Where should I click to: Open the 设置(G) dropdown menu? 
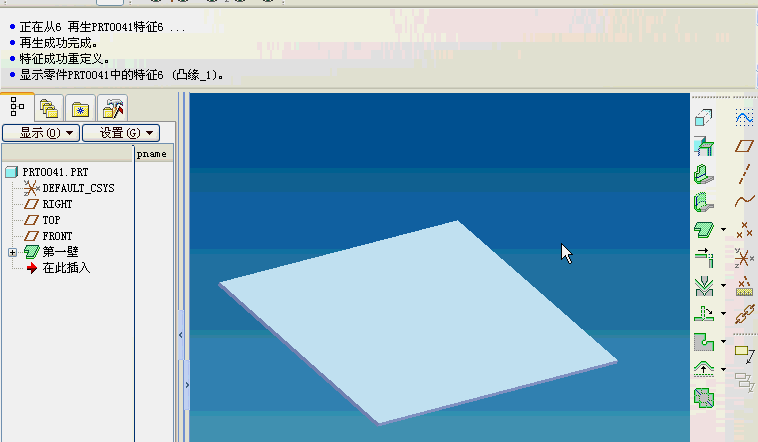(x=121, y=133)
